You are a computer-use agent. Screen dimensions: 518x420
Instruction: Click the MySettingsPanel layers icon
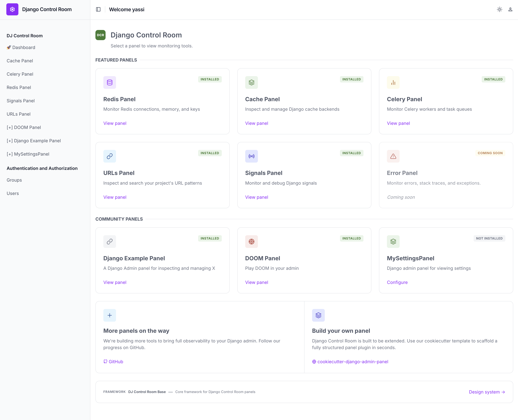point(393,241)
